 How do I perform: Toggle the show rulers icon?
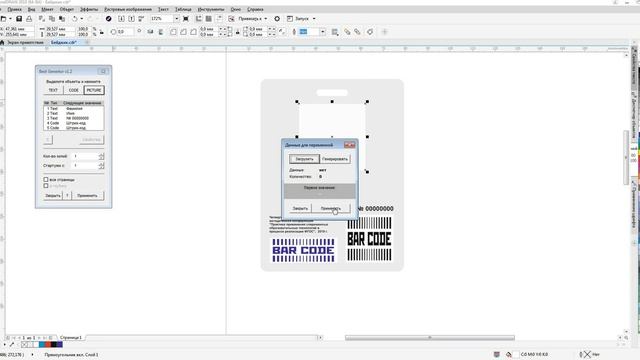tap(199, 19)
